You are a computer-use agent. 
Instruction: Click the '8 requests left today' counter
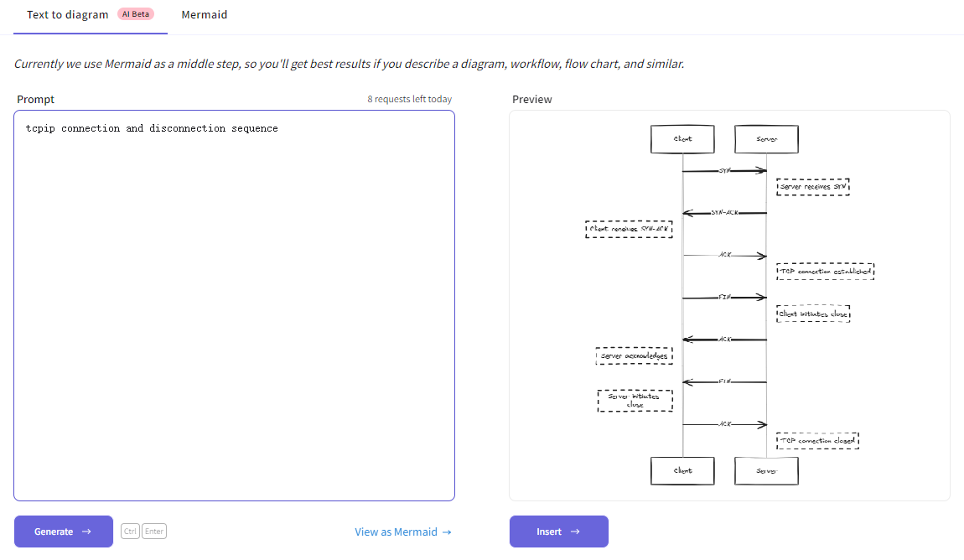pyautogui.click(x=409, y=98)
